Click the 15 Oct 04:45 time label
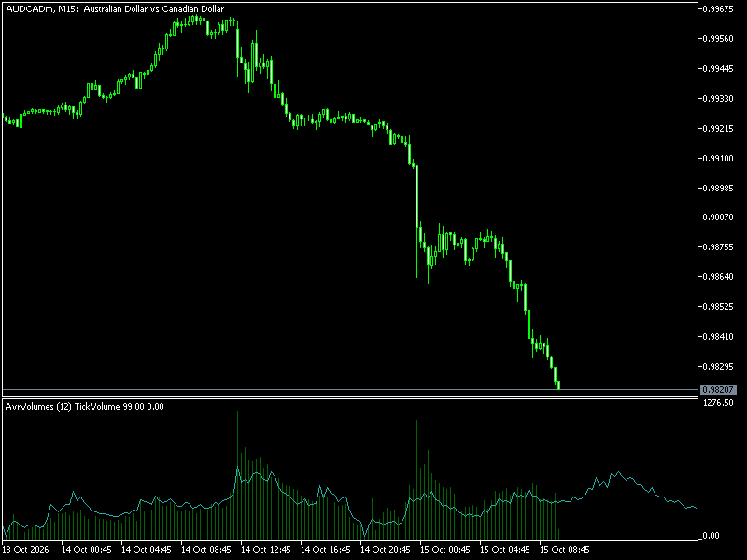The image size is (747, 560). [x=505, y=550]
